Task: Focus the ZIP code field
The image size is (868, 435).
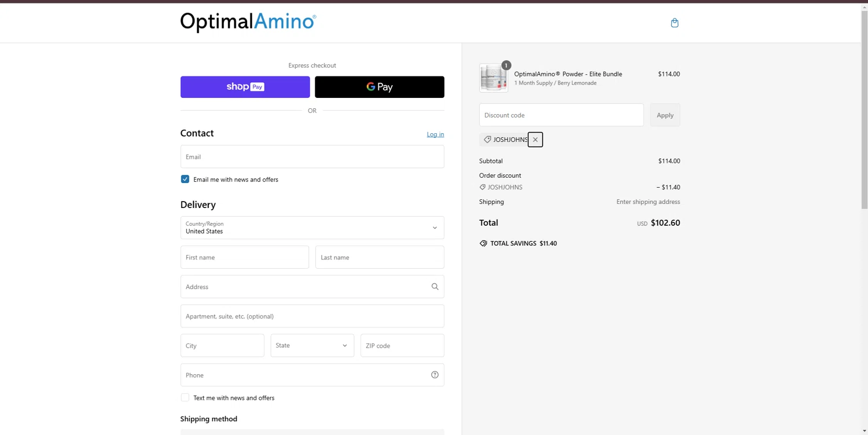Action: [x=402, y=345]
